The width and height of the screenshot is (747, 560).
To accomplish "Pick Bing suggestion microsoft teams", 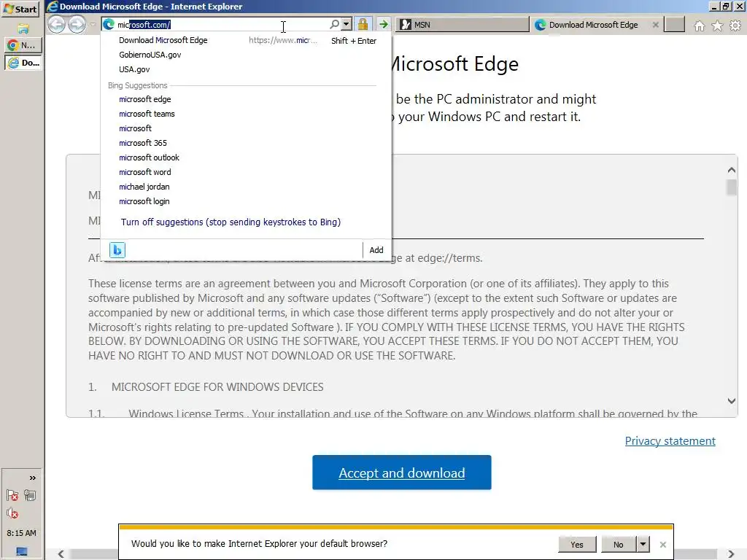I will (x=247, y=114).
